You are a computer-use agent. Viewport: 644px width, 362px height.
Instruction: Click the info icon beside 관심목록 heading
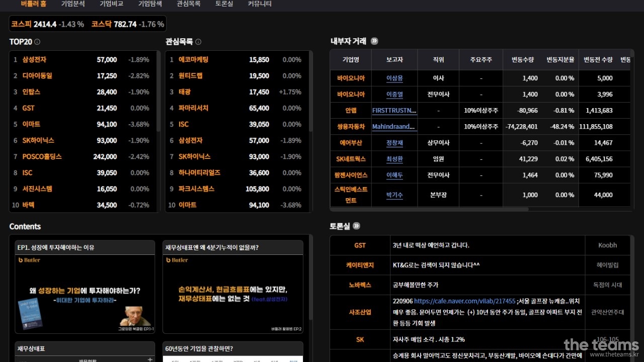198,42
